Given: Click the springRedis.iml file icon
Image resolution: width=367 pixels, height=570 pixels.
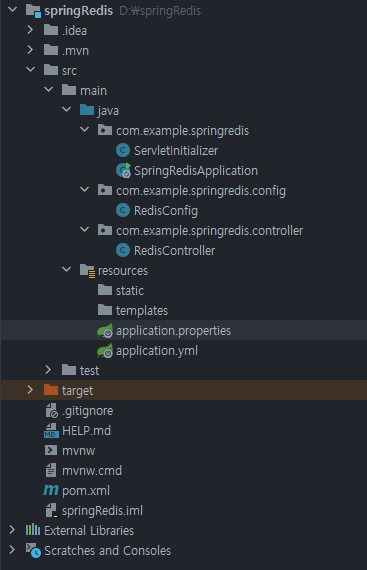Looking at the screenshot, I should [51, 510].
